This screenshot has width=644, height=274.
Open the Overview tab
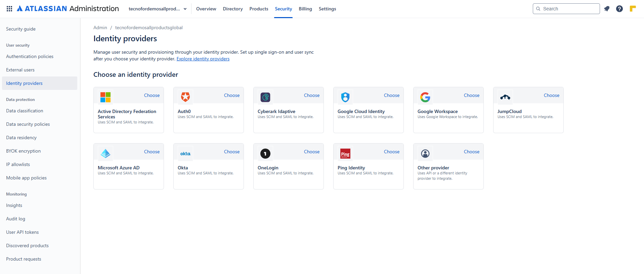pos(206,9)
